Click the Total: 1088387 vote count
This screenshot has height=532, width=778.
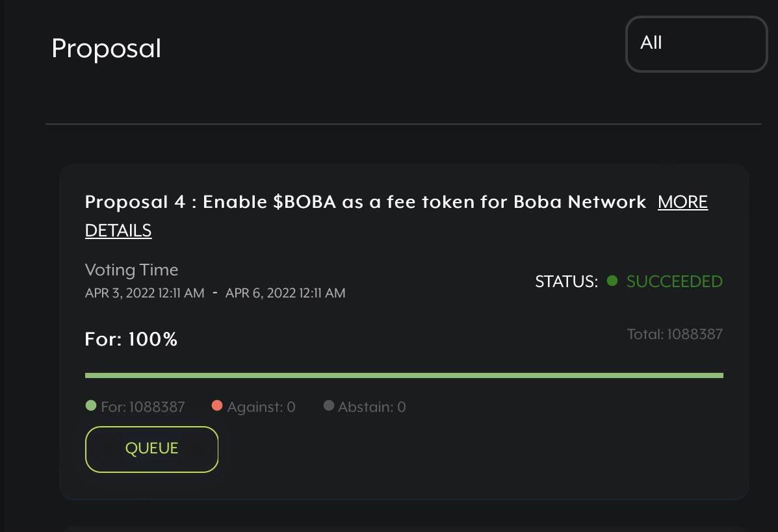tap(675, 334)
